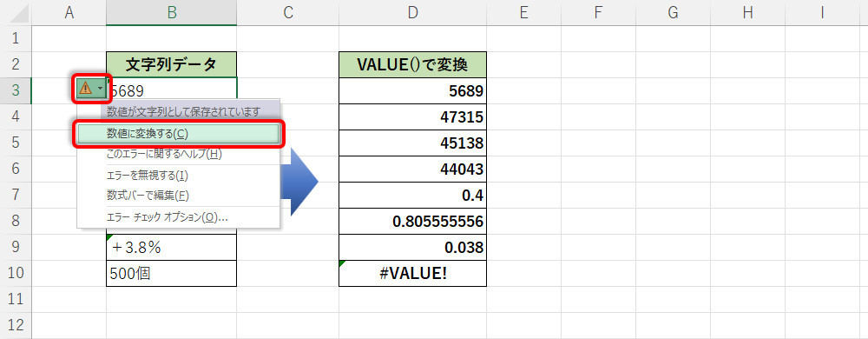Select row 8 header

tap(16, 221)
